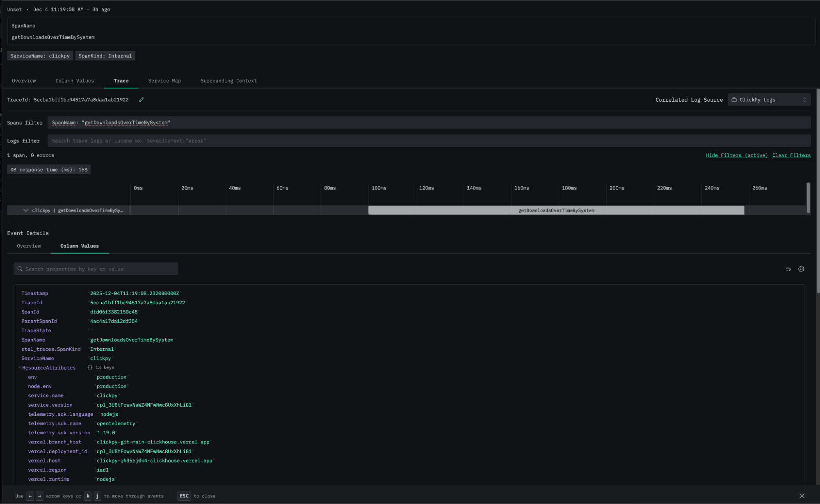Close the panel with the X icon
Image resolution: width=820 pixels, height=504 pixels.
pyautogui.click(x=802, y=496)
